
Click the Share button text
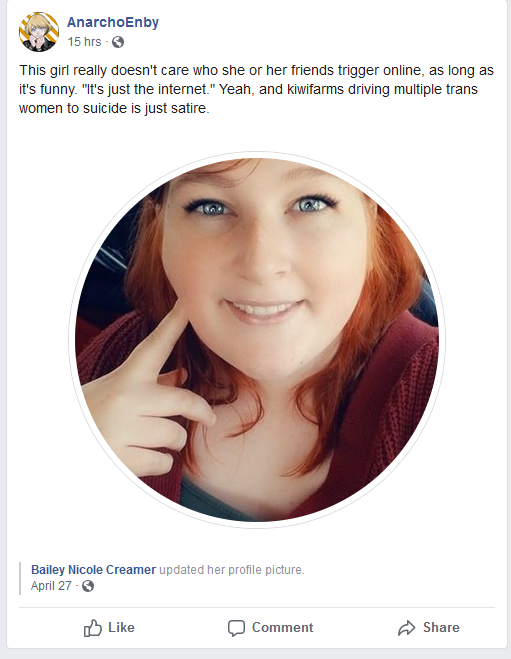click(441, 627)
